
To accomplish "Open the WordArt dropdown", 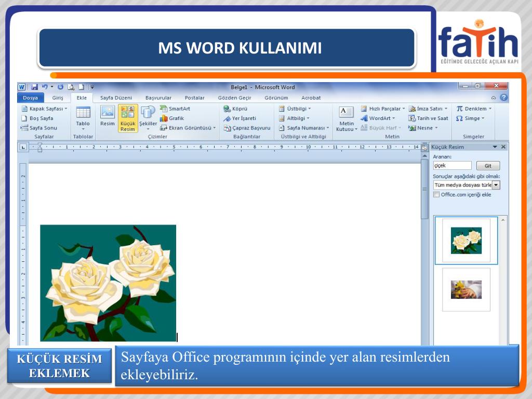I will tap(394, 118).
